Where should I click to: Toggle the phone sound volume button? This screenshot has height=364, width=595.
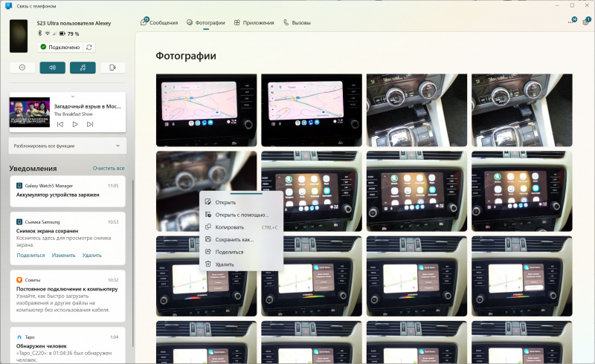pyautogui.click(x=52, y=68)
